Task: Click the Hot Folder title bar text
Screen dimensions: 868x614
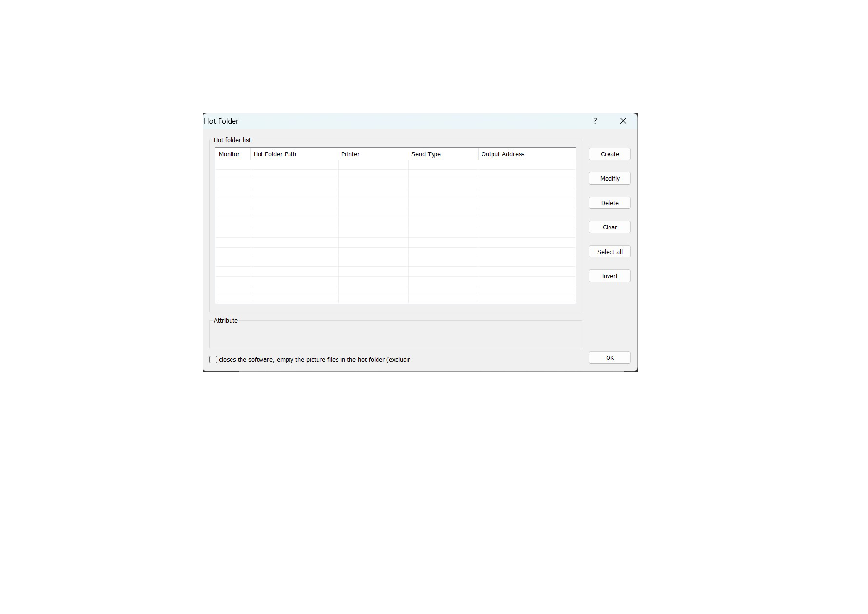Action: pyautogui.click(x=221, y=121)
